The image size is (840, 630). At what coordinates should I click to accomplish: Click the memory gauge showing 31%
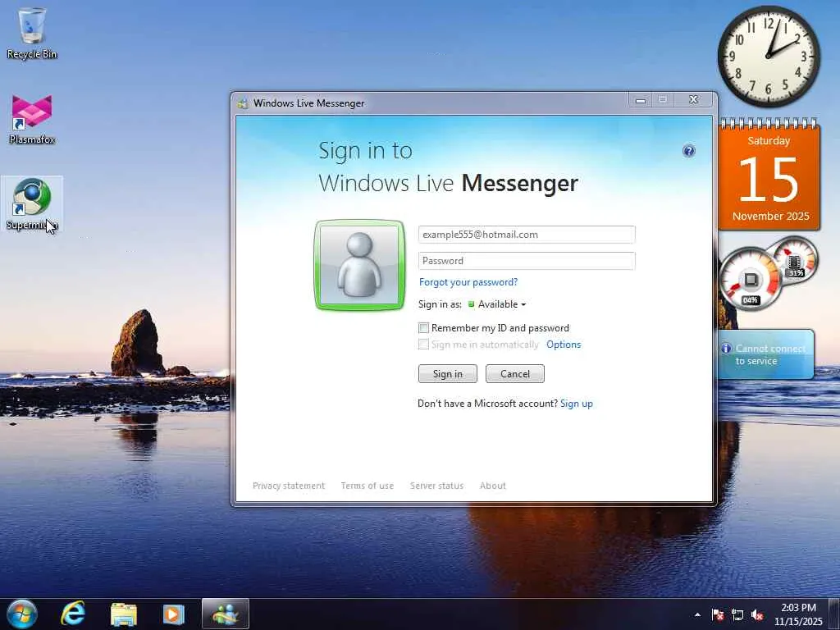pos(794,261)
